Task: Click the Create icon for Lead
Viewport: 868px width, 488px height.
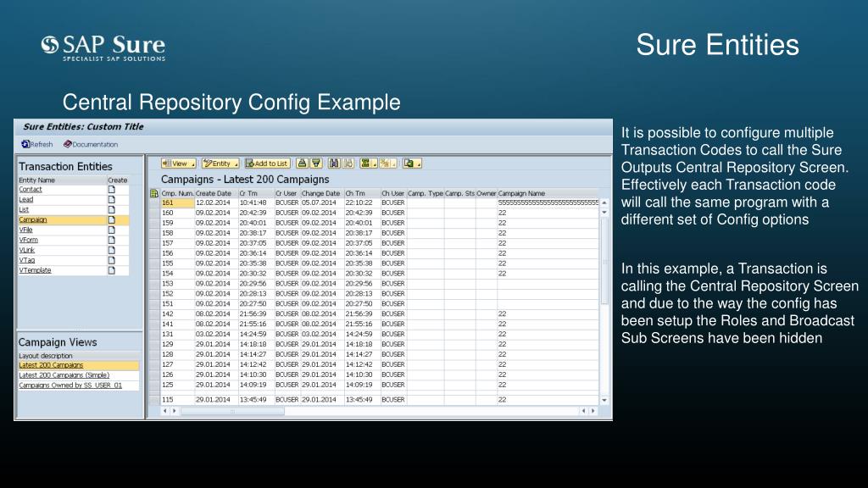Action: tap(112, 199)
